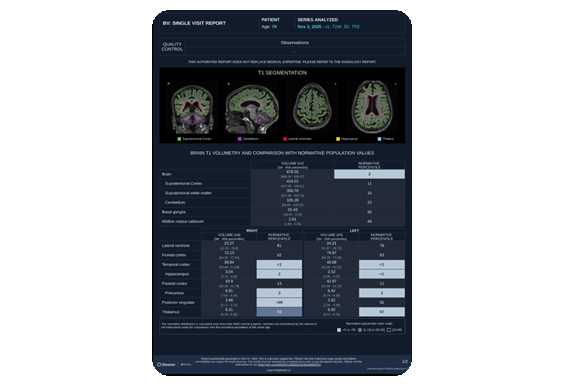
Task: Click the axial lateral ventricles slice image
Action: (x=372, y=107)
